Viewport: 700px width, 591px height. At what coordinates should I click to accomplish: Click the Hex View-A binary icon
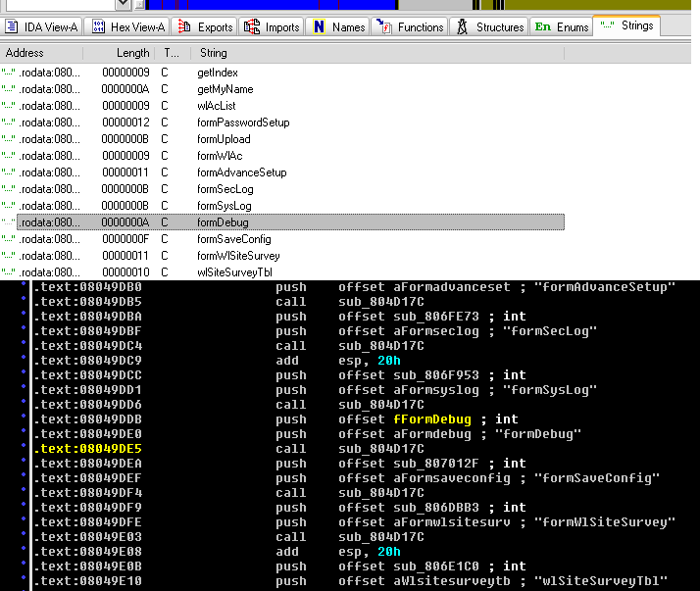pos(98,26)
